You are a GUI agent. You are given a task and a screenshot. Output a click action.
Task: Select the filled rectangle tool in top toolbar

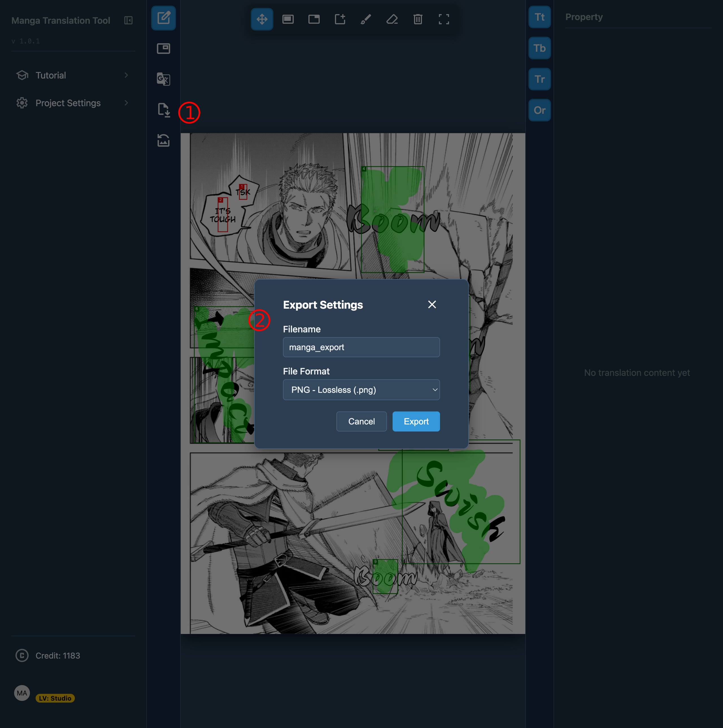click(288, 19)
